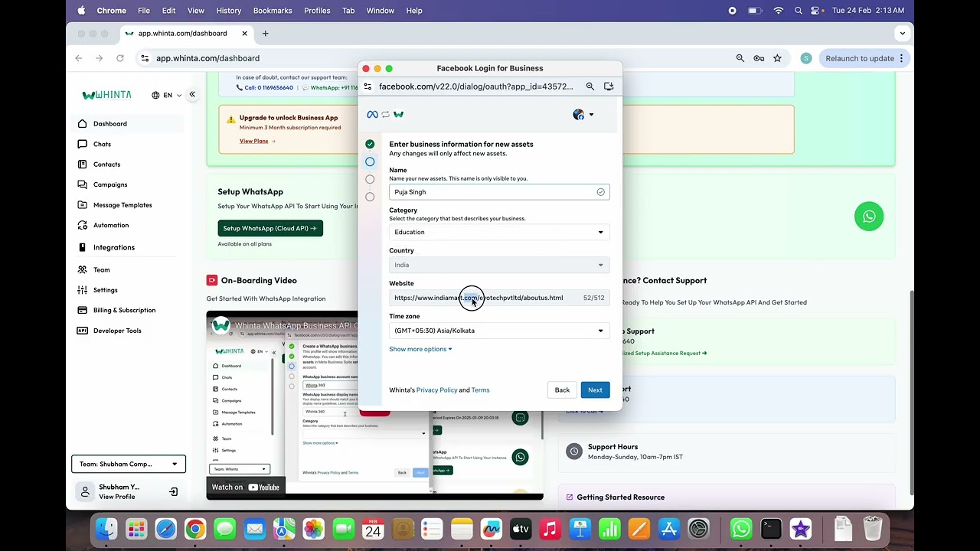Open Whinta's Privacy Policy link
980x551 pixels.
[x=436, y=390]
